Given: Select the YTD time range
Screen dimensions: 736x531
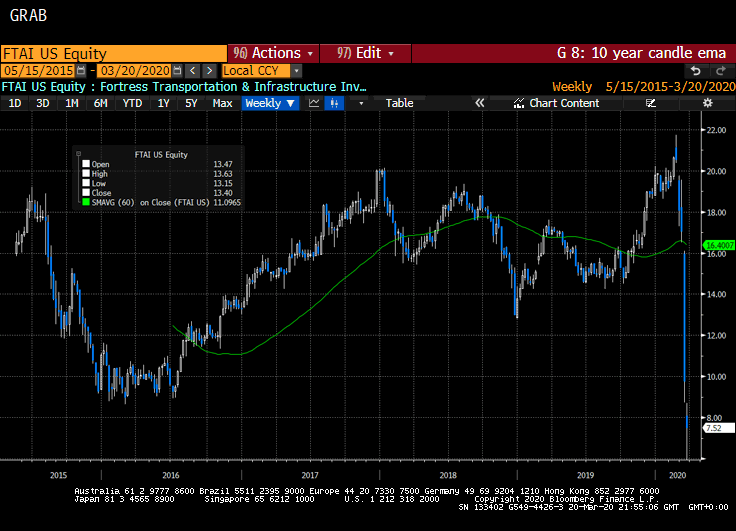Looking at the screenshot, I should [x=131, y=103].
